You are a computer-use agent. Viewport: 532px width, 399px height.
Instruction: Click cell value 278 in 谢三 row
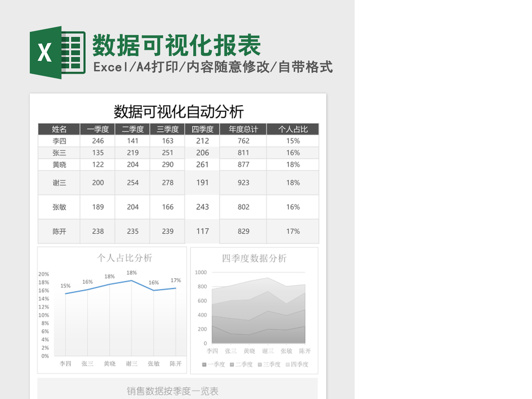[168, 183]
